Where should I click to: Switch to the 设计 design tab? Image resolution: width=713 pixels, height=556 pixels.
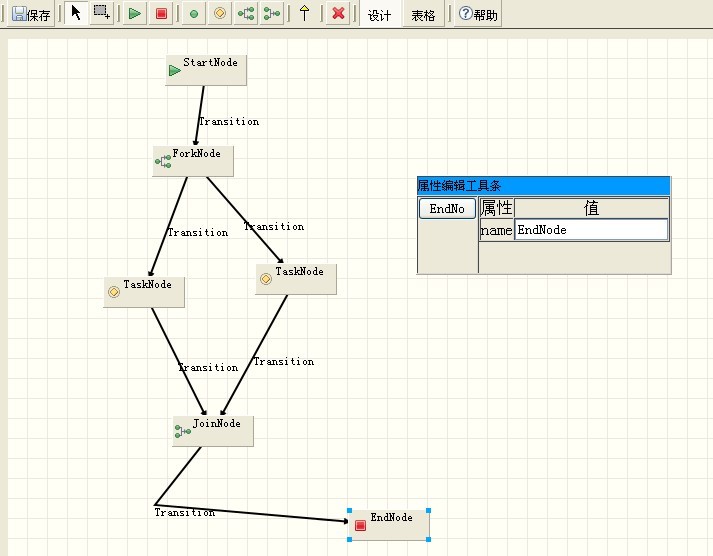click(379, 15)
